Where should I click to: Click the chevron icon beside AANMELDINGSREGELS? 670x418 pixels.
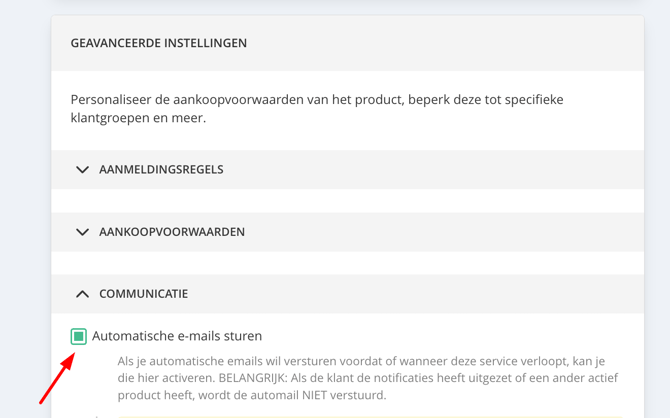pos(82,170)
